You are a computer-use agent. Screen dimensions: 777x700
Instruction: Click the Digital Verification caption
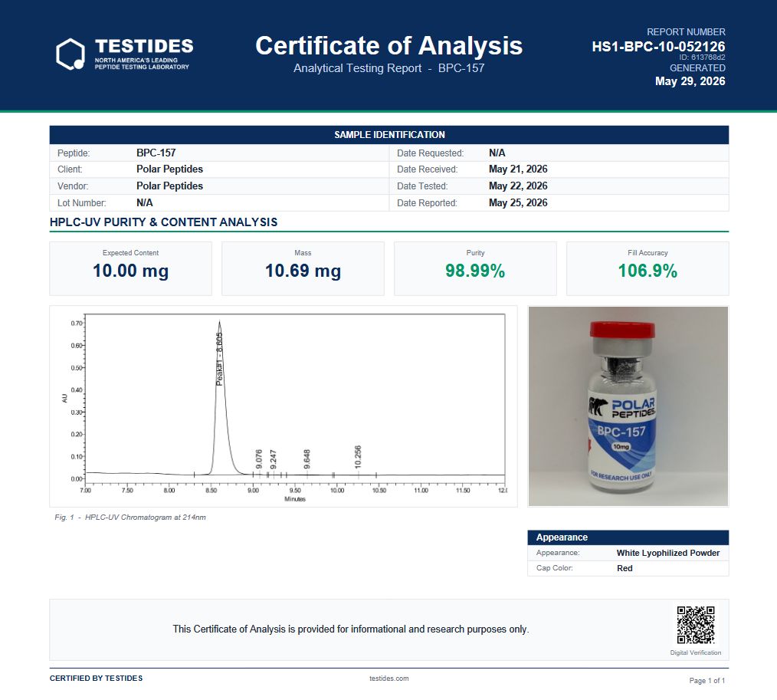pos(696,652)
